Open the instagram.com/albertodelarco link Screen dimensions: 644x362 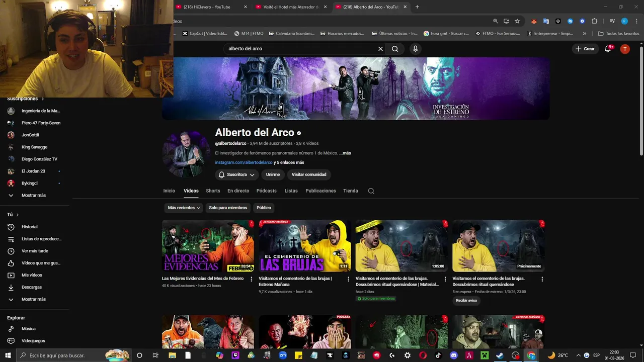click(x=244, y=162)
